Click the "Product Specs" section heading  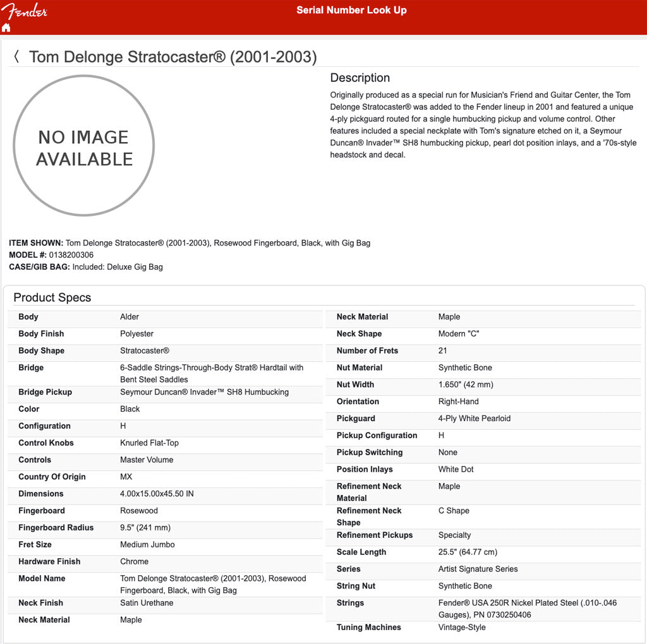[52, 297]
